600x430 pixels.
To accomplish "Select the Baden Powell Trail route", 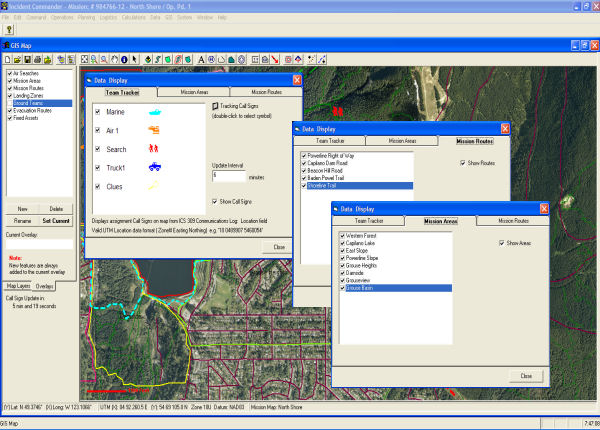I will (326, 178).
